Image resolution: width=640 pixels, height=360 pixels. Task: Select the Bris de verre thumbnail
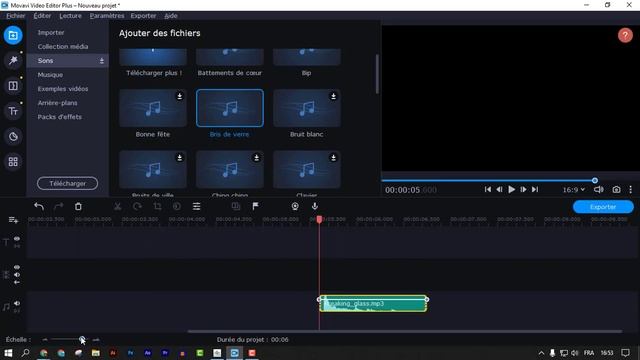click(230, 108)
